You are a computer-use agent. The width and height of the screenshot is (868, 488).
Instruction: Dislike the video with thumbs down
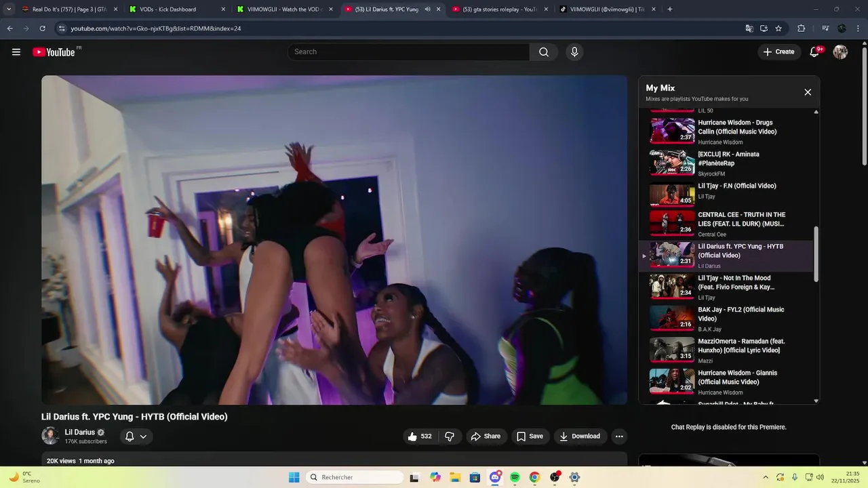pyautogui.click(x=450, y=436)
